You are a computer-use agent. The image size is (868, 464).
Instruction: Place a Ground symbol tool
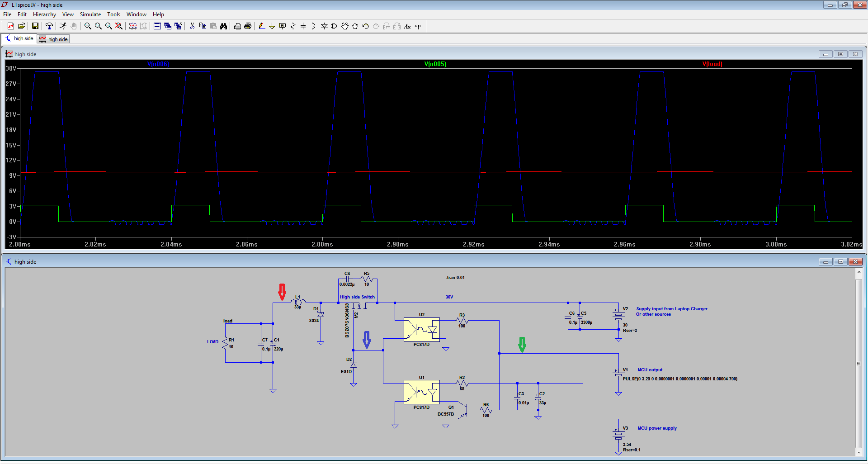(272, 26)
